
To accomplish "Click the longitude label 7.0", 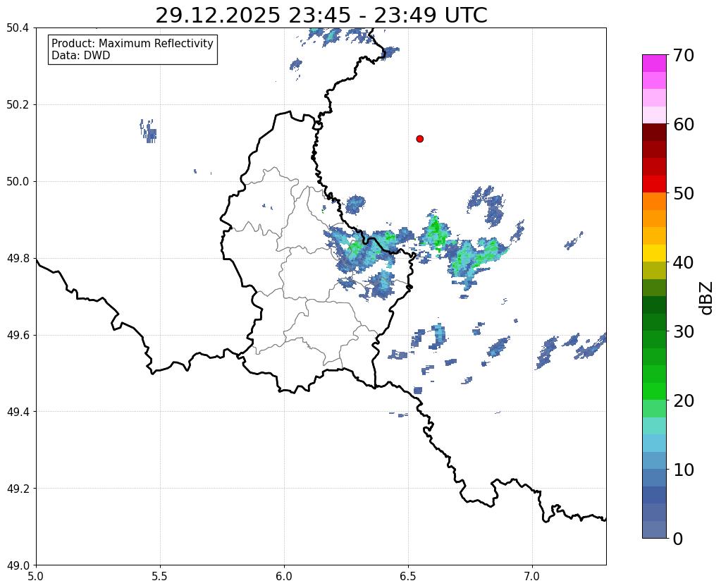I will pos(532,577).
